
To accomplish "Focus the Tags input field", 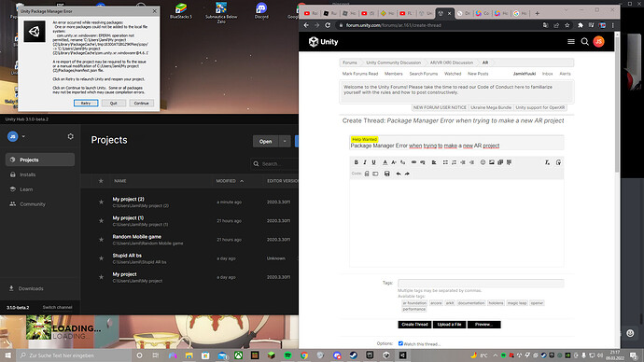I will (481, 284).
